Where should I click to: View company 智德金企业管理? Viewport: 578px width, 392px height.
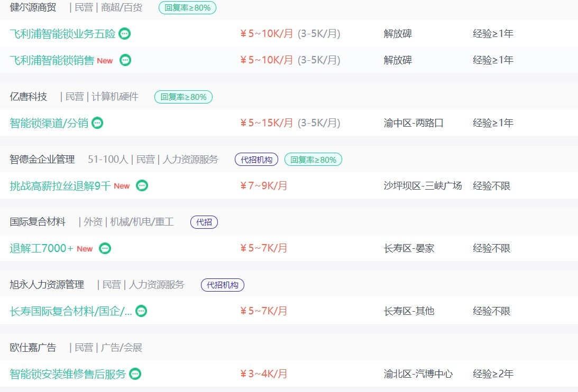[42, 159]
